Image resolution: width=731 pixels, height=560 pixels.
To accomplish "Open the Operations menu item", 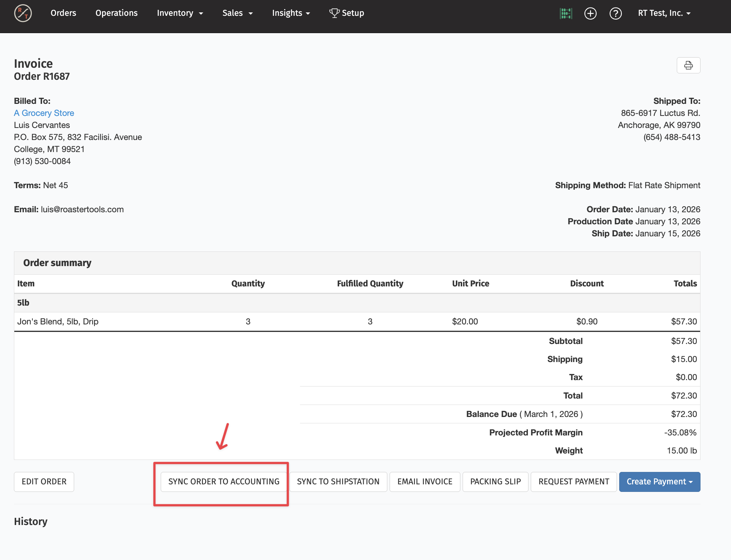I will 117,13.
